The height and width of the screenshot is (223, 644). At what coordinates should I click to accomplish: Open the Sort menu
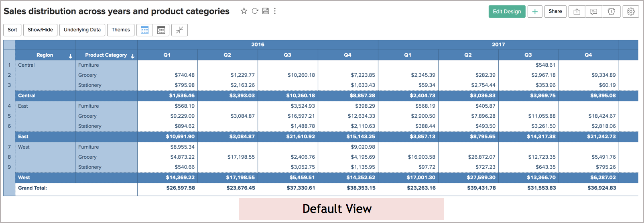click(12, 30)
